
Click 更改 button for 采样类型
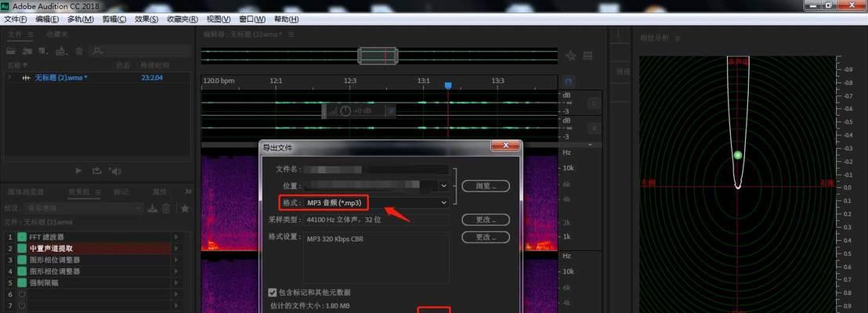click(x=486, y=220)
